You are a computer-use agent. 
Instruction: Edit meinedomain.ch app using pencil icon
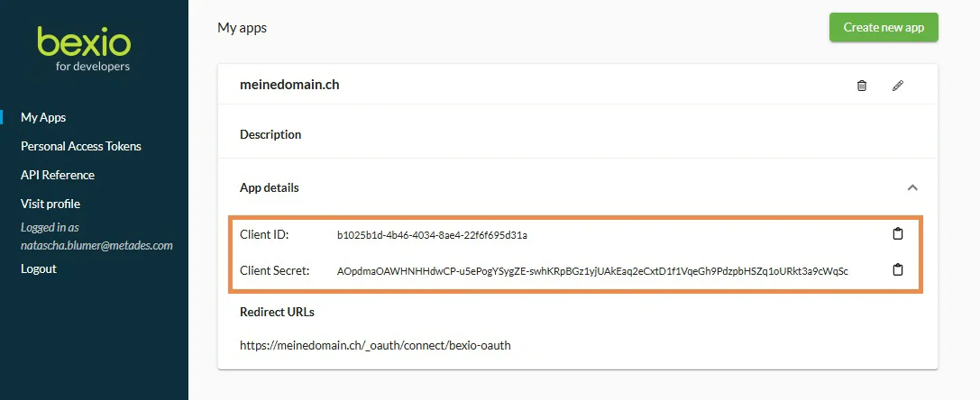click(x=897, y=86)
